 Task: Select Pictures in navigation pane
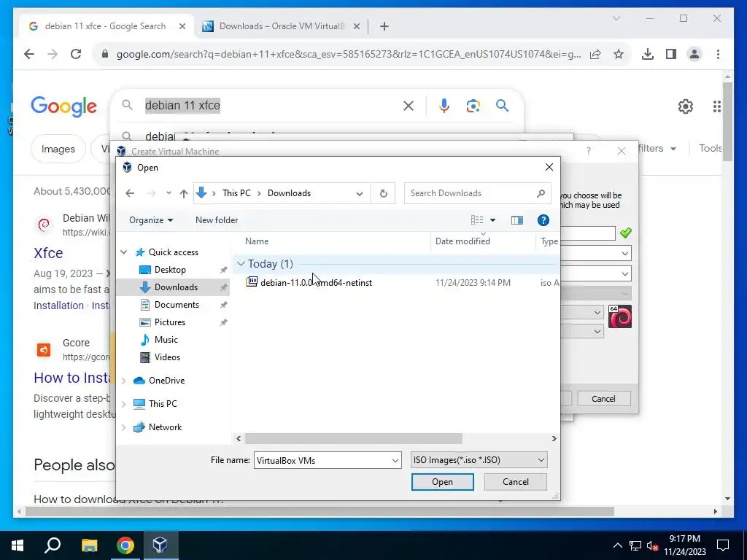169,322
